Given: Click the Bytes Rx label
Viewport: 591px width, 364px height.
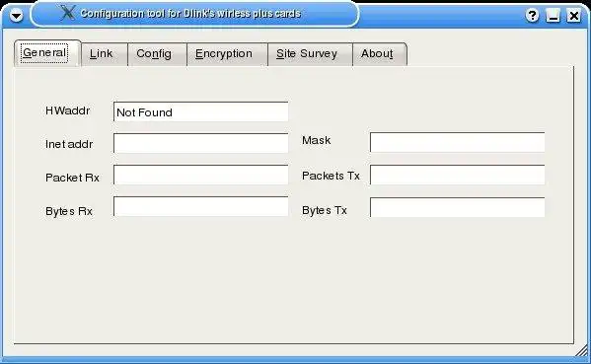Looking at the screenshot, I should (x=69, y=211).
